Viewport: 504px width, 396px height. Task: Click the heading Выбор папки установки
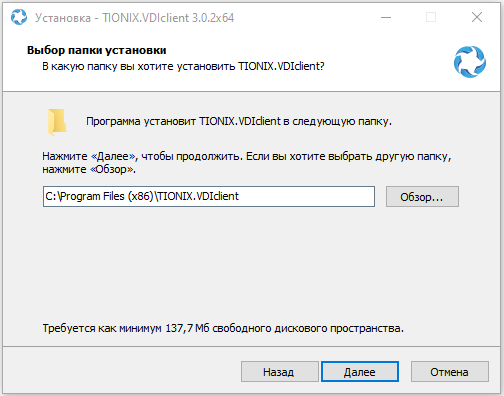(97, 50)
